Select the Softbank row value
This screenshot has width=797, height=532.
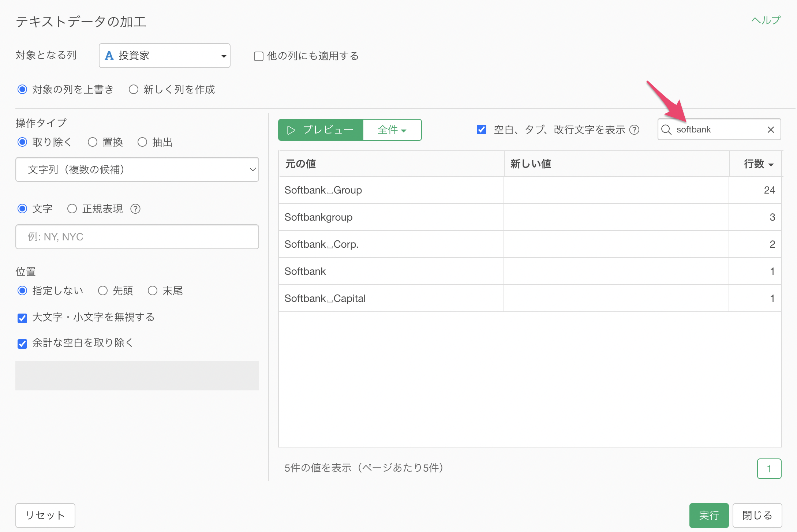coord(305,271)
